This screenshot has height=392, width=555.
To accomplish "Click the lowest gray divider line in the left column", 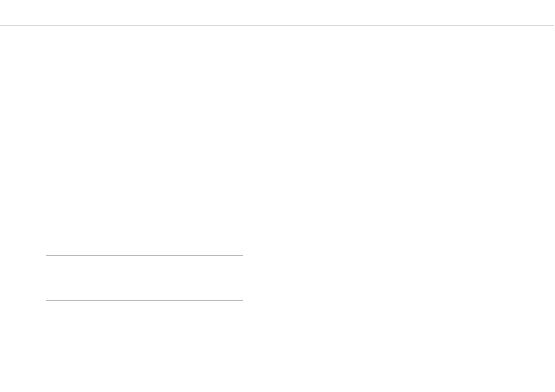I will click(144, 300).
